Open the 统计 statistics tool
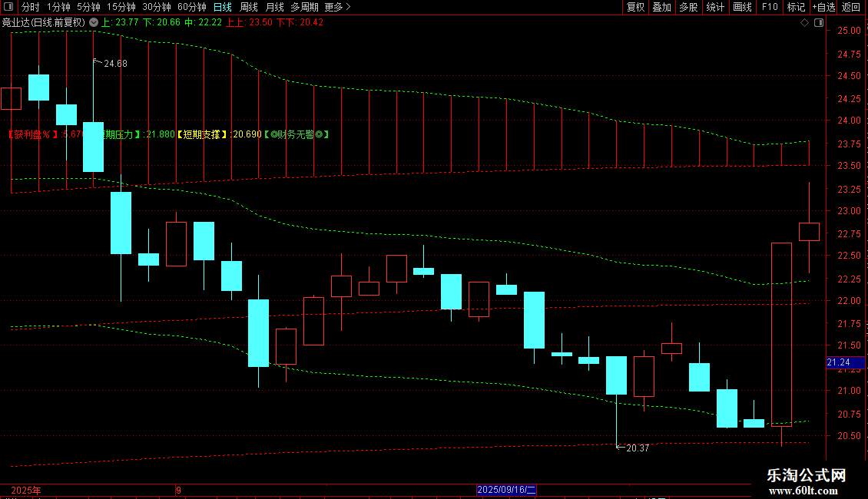Image resolution: width=868 pixels, height=499 pixels. pos(715,7)
